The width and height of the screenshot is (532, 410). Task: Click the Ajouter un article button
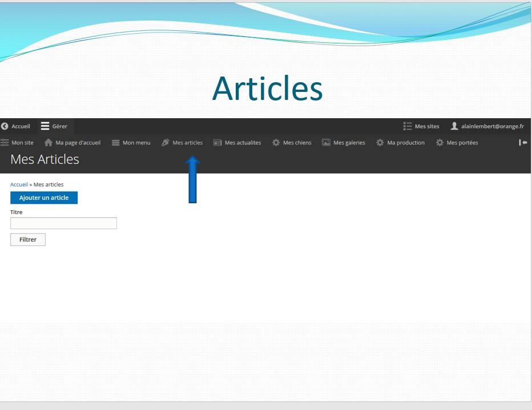point(44,198)
